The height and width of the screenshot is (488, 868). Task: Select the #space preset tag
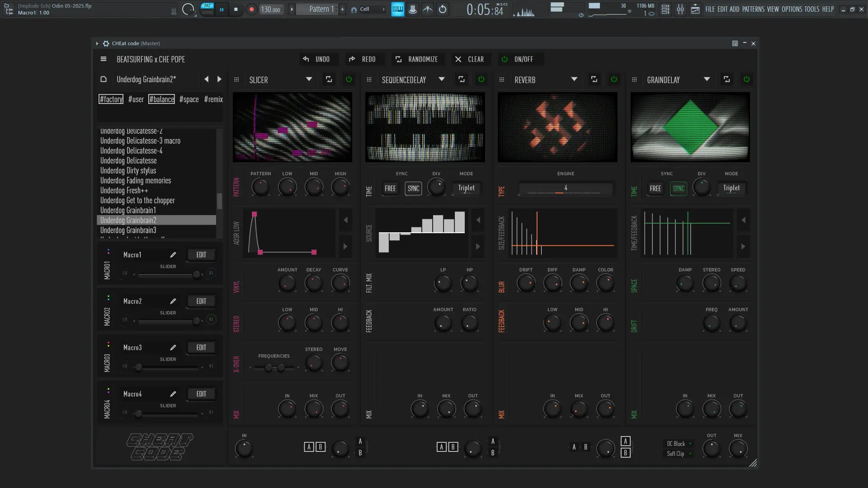tap(189, 99)
